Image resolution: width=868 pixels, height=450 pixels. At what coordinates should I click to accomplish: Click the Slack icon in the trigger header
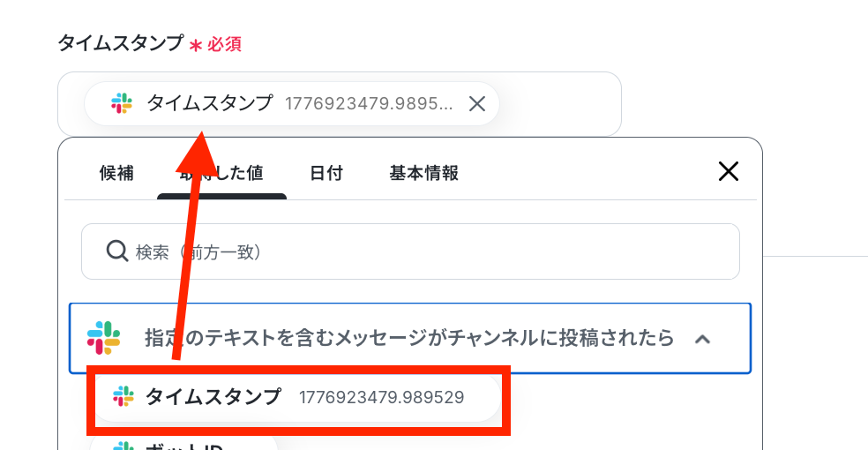(104, 338)
